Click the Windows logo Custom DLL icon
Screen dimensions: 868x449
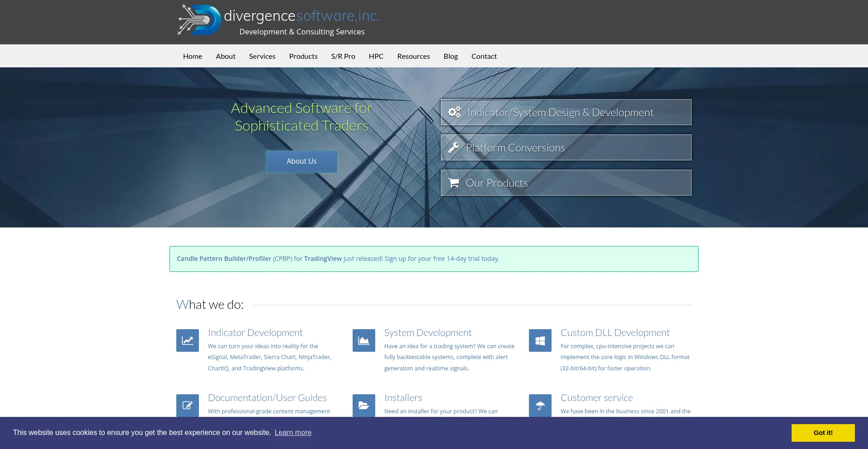pos(540,340)
